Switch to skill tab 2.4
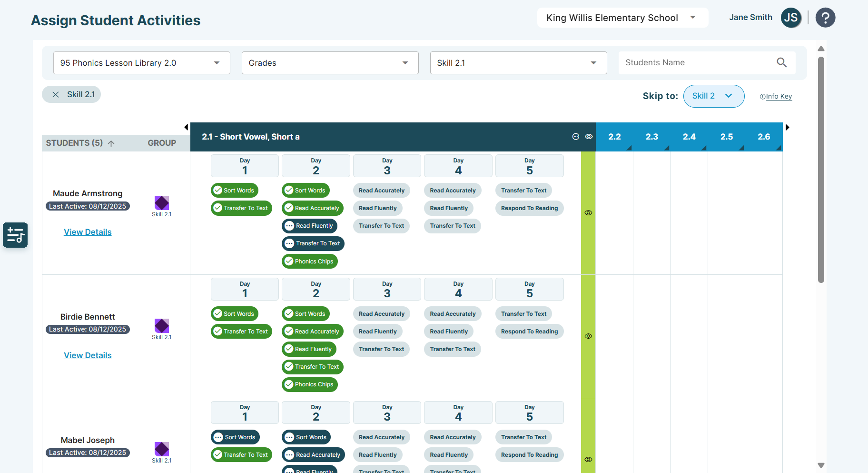Viewport: 868px width, 473px height. [689, 137]
